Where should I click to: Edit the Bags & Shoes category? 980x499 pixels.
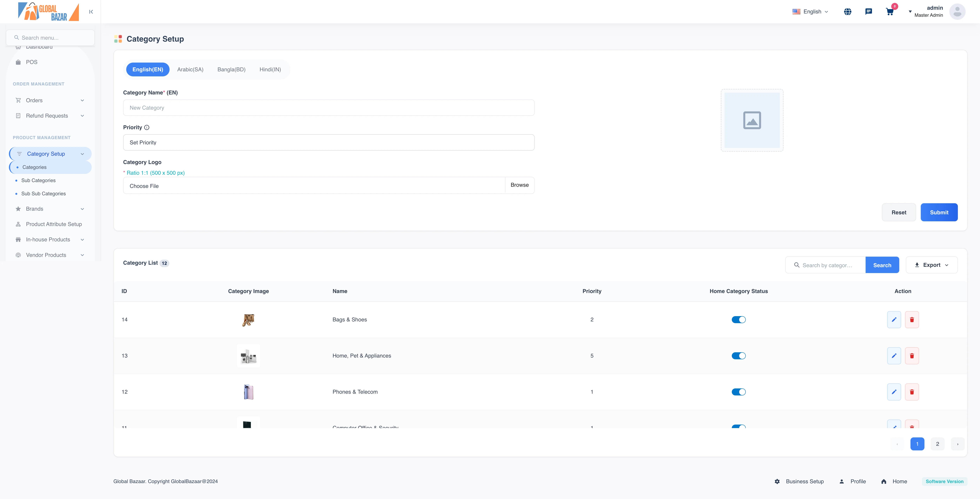pos(894,320)
